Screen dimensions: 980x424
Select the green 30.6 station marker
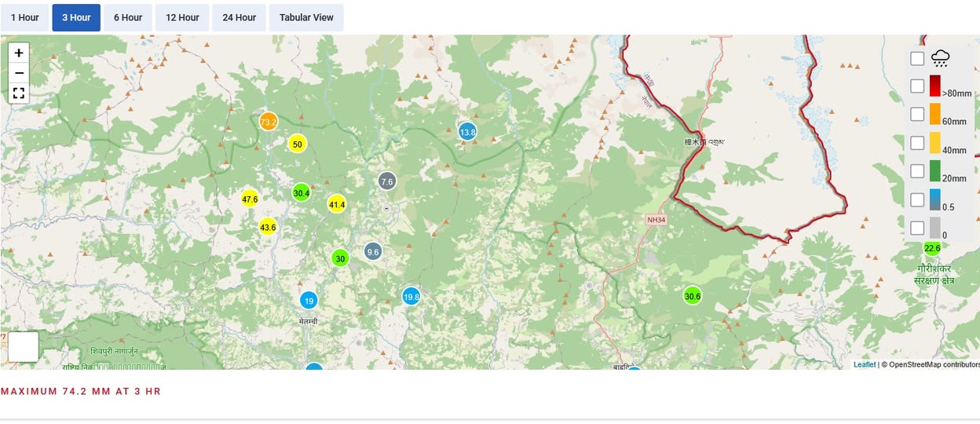tap(692, 296)
